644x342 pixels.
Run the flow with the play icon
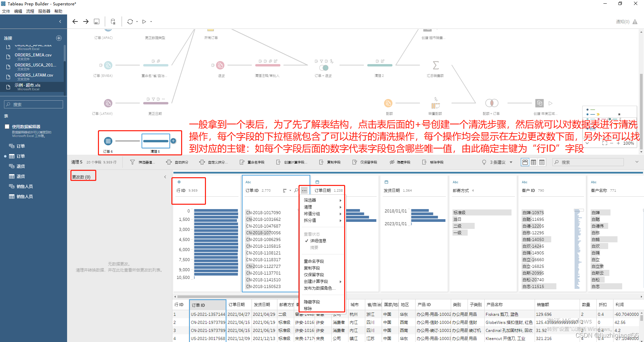(x=144, y=21)
